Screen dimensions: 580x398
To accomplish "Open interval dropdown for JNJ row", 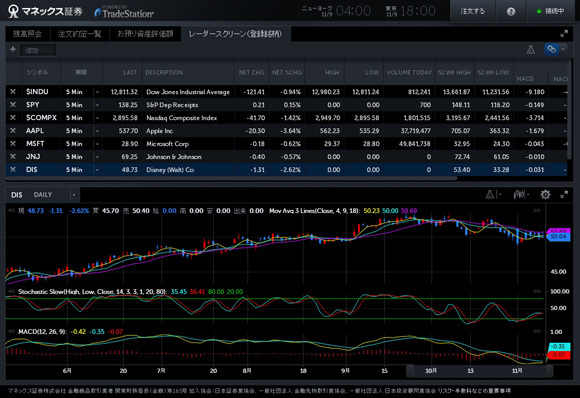I will (x=97, y=157).
